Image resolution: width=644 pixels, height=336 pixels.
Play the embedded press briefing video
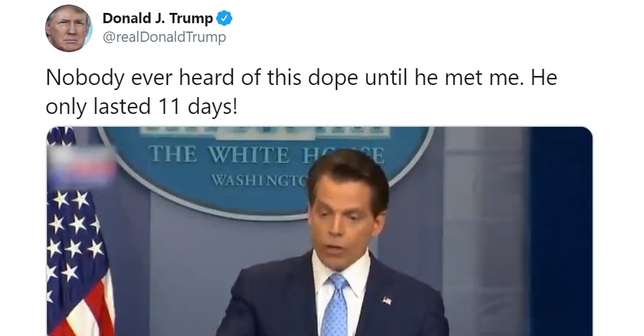pyautogui.click(x=319, y=231)
